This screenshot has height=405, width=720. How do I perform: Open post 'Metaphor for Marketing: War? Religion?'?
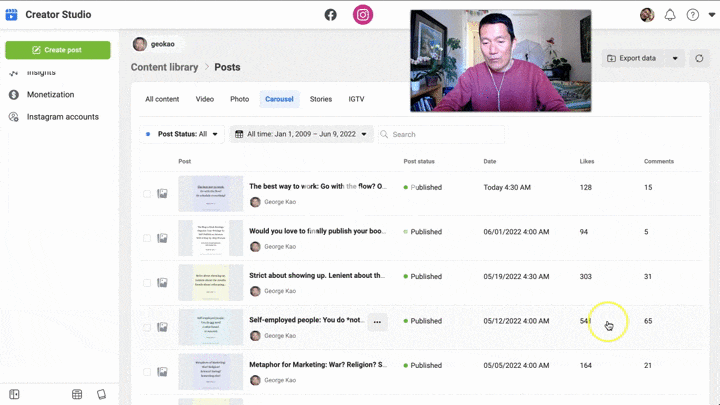pyautogui.click(x=318, y=365)
